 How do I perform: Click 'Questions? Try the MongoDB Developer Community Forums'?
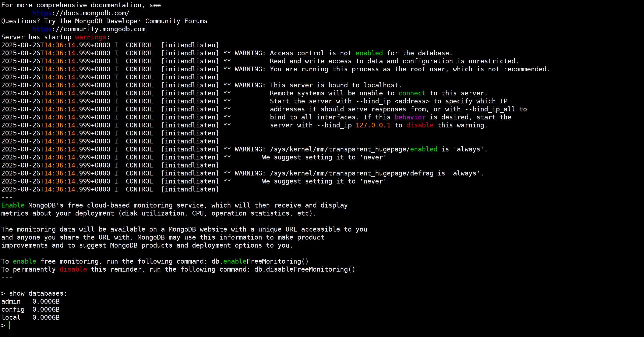[104, 21]
